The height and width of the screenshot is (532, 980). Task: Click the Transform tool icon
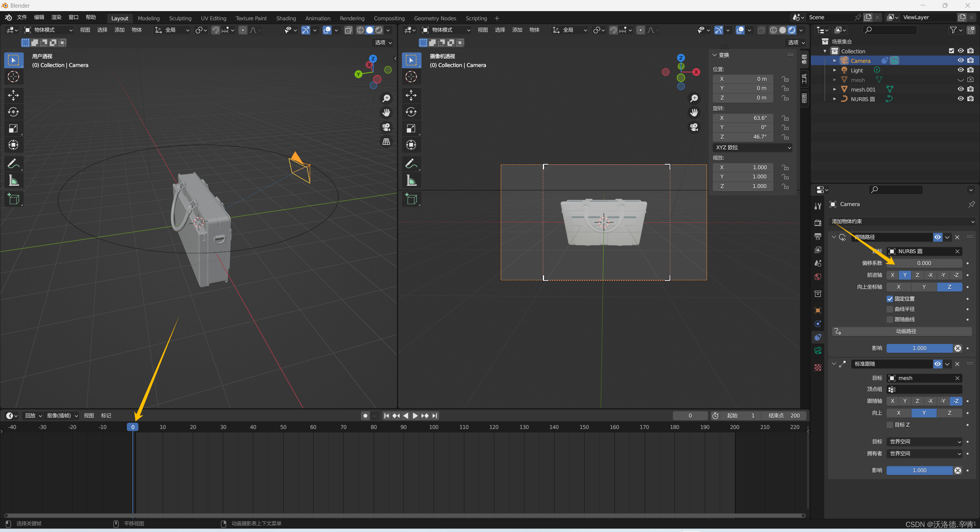pos(12,146)
